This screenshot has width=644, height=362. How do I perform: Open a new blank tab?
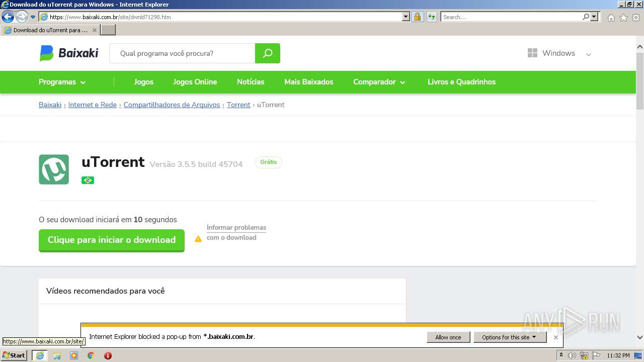coord(108,30)
